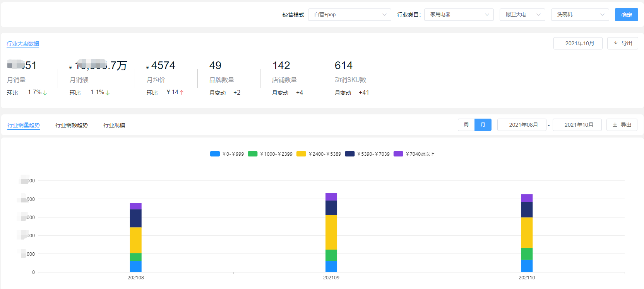Open the 行业大盘数据 link

[23, 44]
